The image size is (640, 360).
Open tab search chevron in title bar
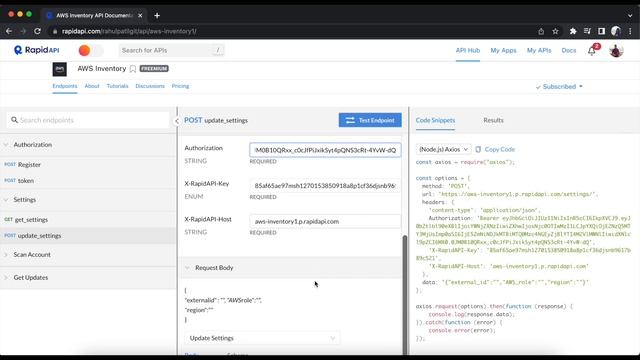tap(630, 16)
